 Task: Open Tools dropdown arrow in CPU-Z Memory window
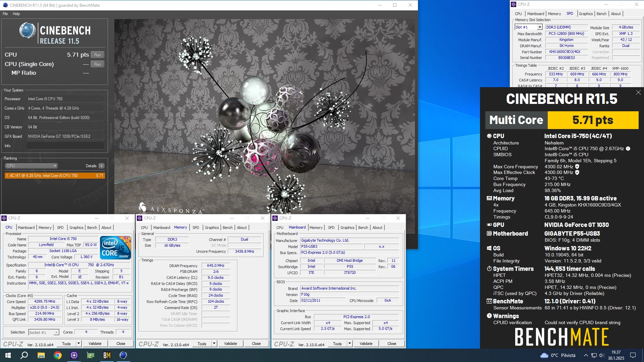coord(214,344)
